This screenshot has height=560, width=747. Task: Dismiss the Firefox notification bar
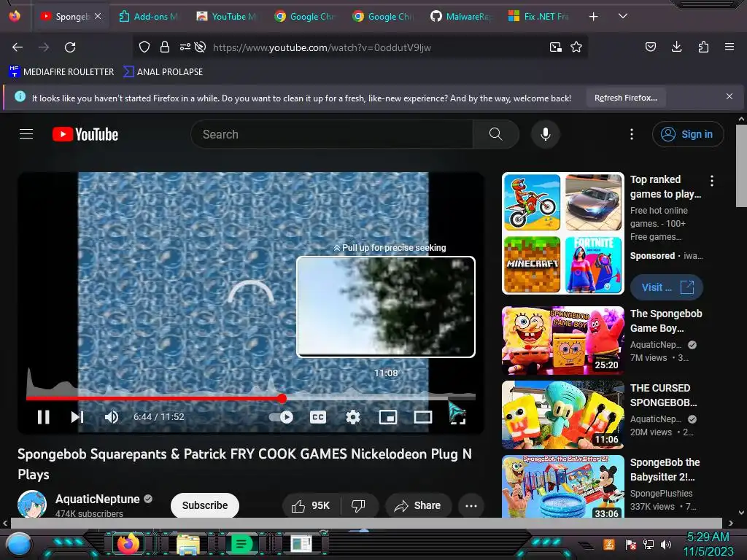729,97
